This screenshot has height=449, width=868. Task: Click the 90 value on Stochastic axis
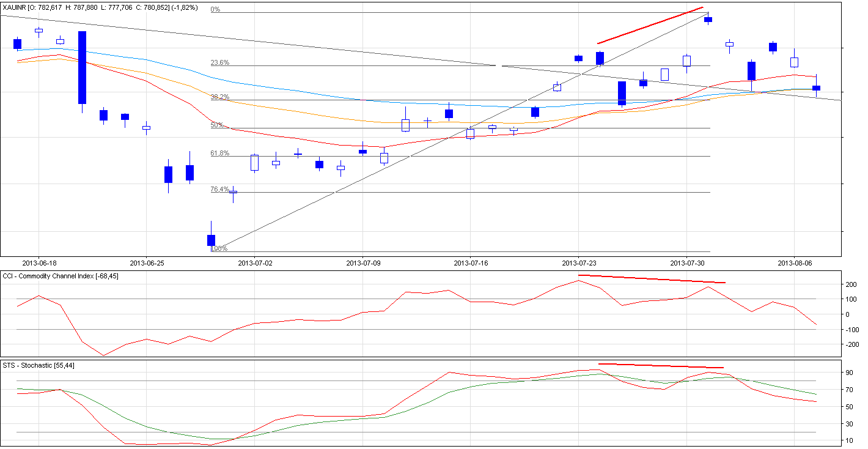click(849, 373)
